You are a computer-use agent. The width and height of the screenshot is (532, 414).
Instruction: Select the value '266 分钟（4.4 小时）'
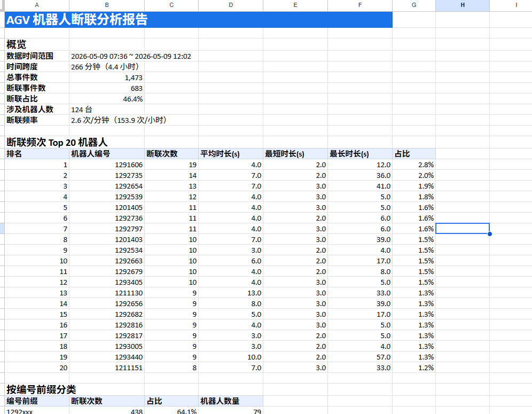[x=106, y=67]
